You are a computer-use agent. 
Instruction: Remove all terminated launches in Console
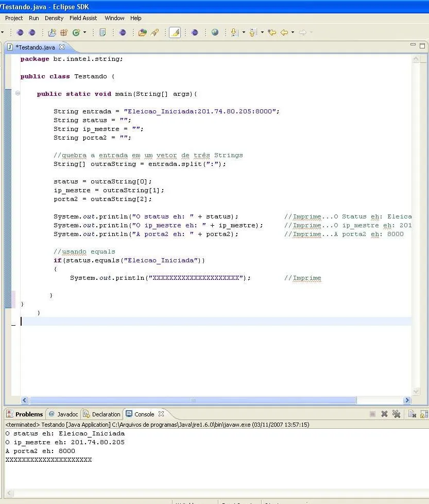[x=396, y=414]
